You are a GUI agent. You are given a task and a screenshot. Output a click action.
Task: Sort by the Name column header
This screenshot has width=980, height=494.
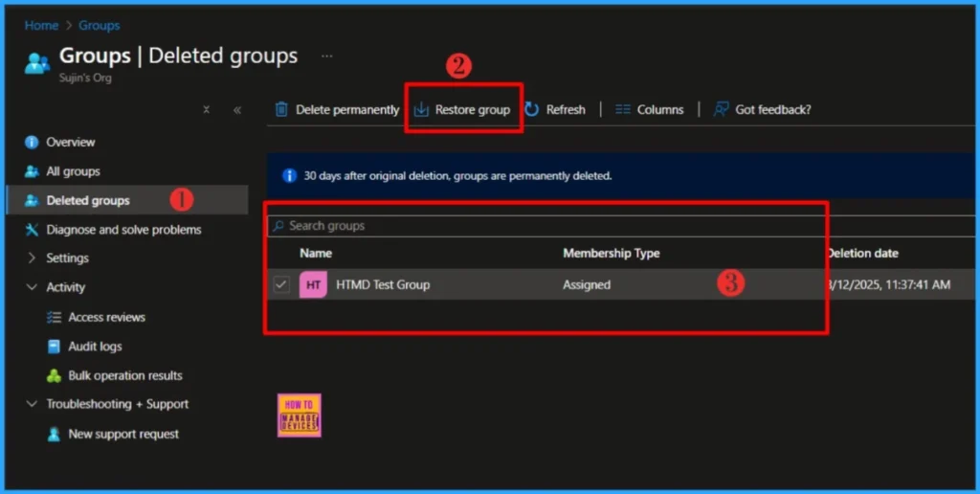pos(316,254)
